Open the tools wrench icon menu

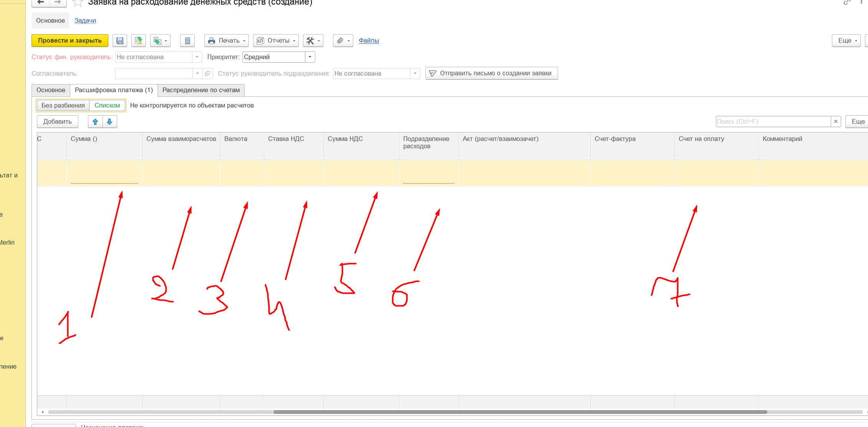coord(313,41)
